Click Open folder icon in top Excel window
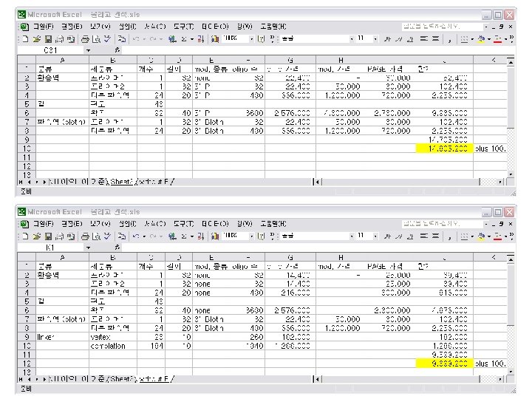 (x=37, y=39)
